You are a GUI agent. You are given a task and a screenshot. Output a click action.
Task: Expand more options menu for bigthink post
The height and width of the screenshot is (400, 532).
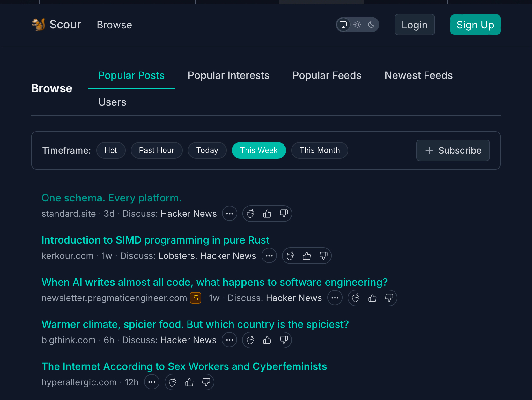coord(229,340)
